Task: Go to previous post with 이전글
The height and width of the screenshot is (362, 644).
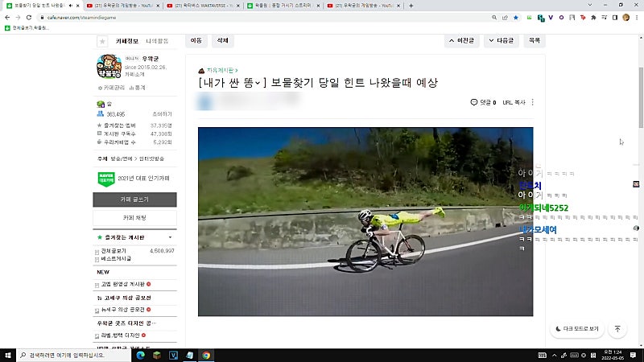Action: click(x=461, y=41)
